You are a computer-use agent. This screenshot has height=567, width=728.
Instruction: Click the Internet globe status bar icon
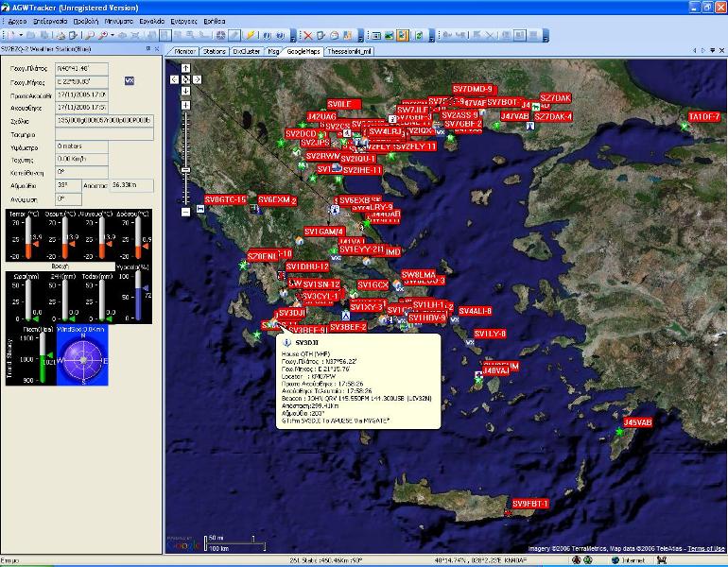coord(615,560)
